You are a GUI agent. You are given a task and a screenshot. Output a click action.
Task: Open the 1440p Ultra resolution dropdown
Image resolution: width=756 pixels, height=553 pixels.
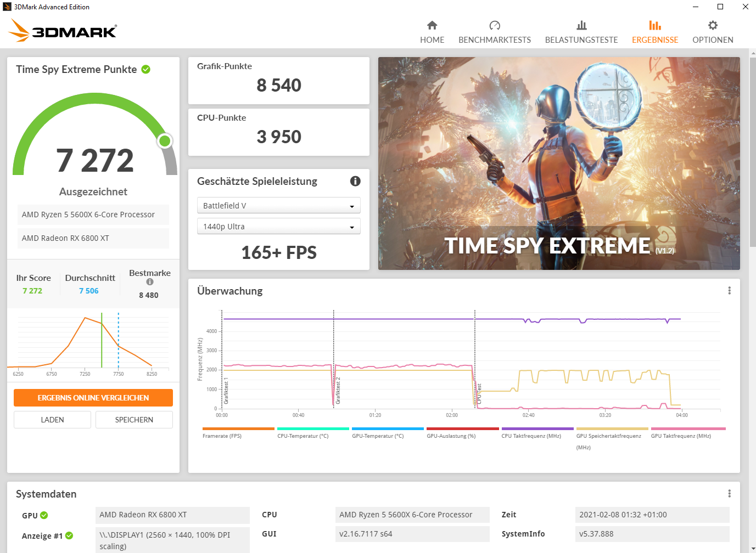click(x=278, y=226)
